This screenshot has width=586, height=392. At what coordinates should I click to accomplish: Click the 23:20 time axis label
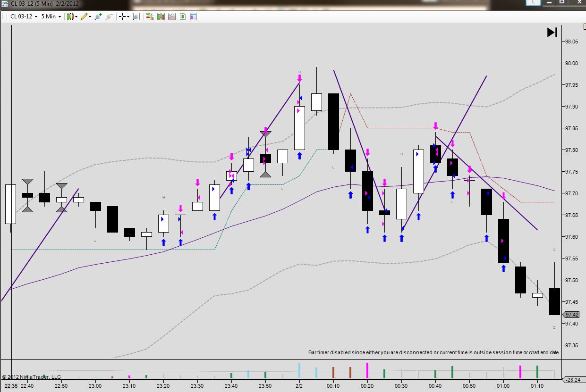pos(163,386)
